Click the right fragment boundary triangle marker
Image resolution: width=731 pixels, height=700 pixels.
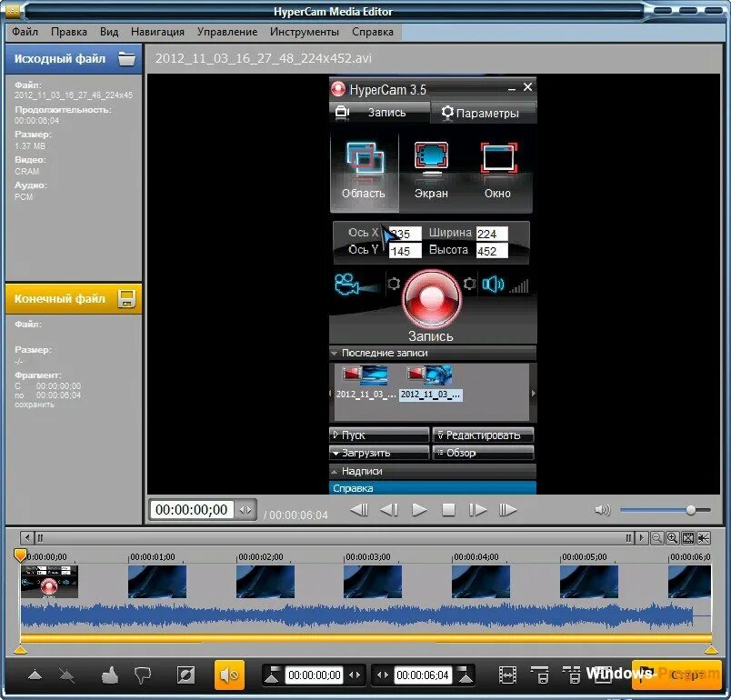711,650
